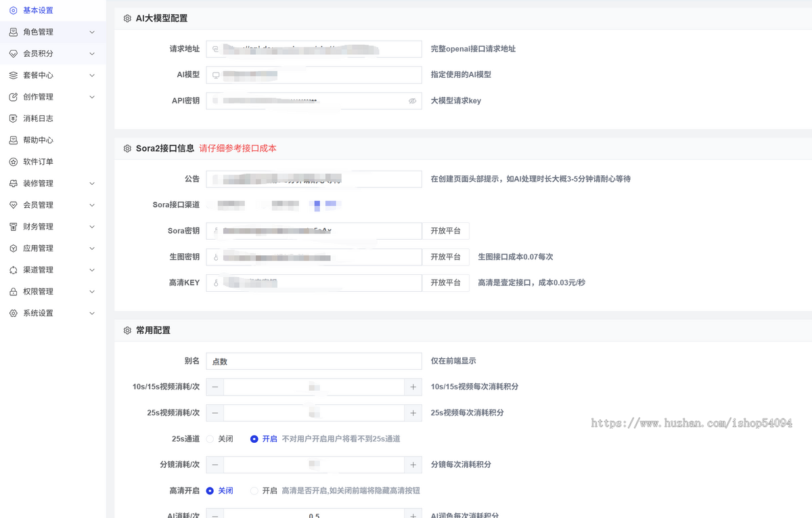Image resolution: width=812 pixels, height=518 pixels.
Task: Open the 消耗日志 menu item
Action: pos(53,118)
